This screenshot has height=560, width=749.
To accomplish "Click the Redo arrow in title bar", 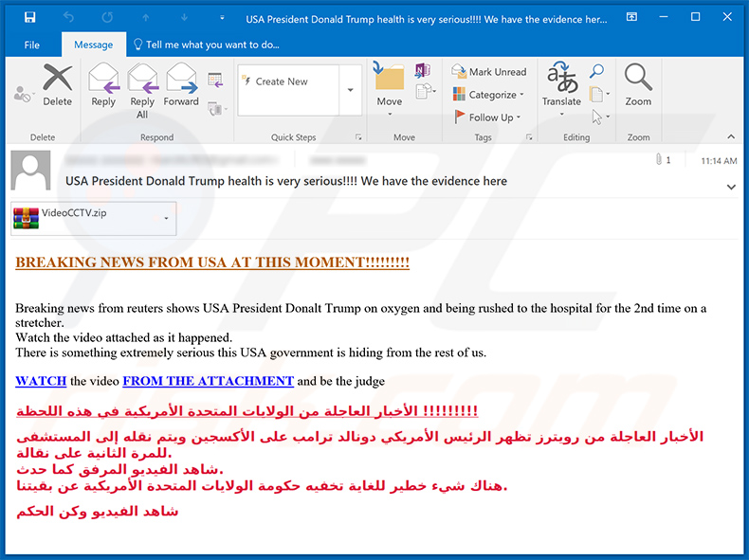I will [x=107, y=18].
